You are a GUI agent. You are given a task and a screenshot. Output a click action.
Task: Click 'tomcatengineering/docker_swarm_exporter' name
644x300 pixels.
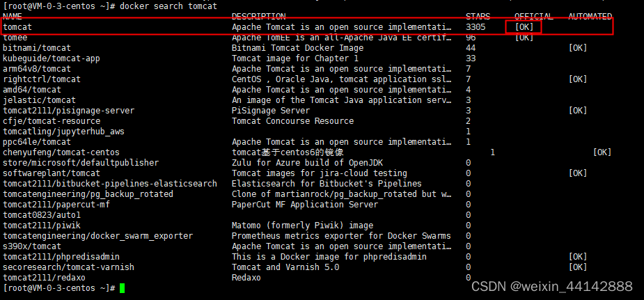(97, 236)
